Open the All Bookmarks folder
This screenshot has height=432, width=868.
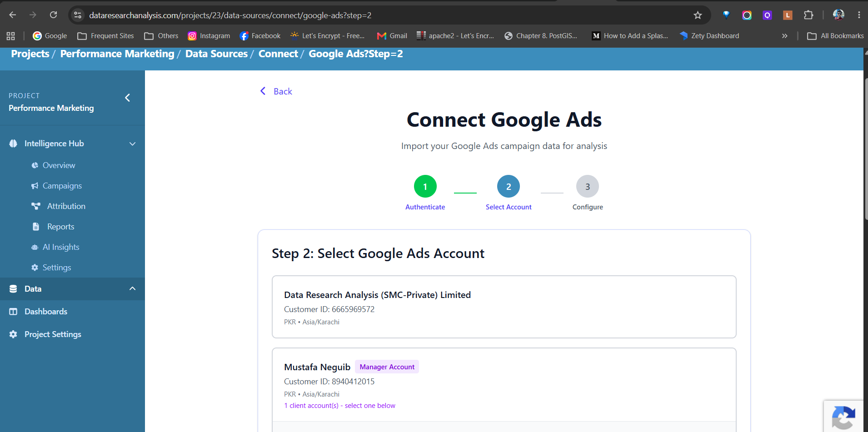835,36
